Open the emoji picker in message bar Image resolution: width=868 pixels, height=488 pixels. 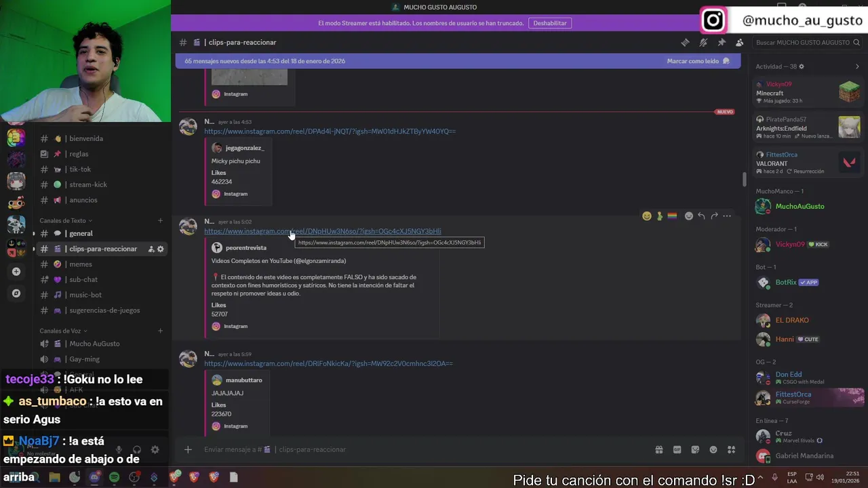tap(713, 449)
